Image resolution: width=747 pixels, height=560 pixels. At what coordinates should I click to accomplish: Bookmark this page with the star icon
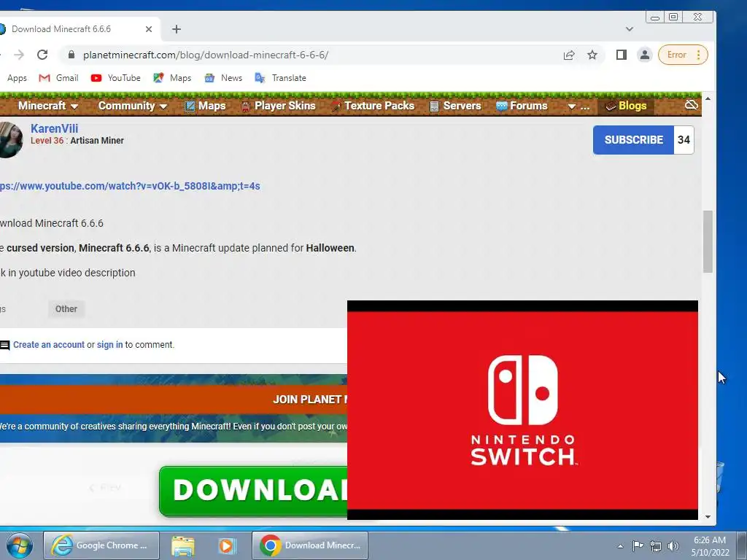592,55
